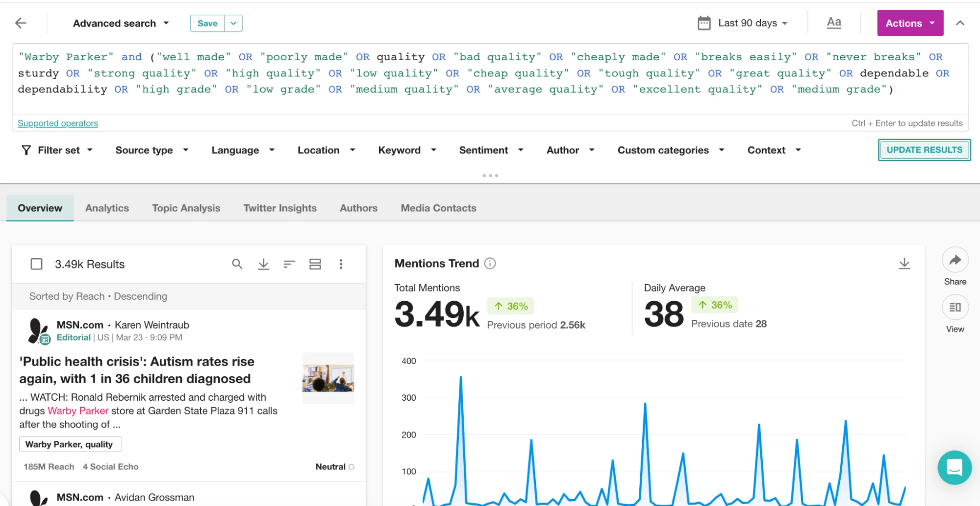This screenshot has width=980, height=506.
Task: Go back using the left arrow icon
Action: (21, 23)
